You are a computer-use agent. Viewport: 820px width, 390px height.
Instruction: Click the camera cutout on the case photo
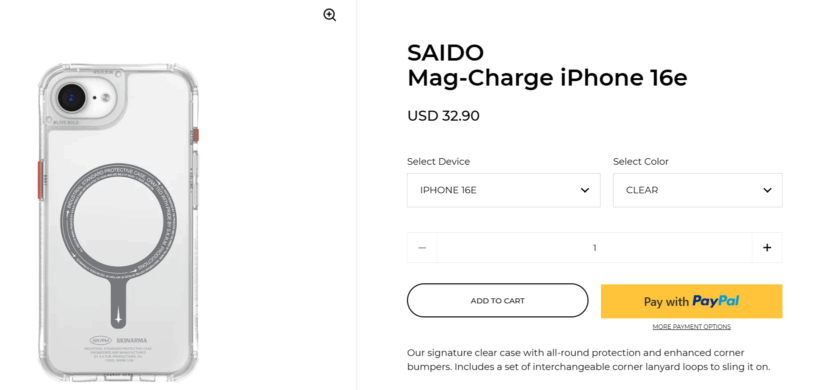[x=86, y=98]
